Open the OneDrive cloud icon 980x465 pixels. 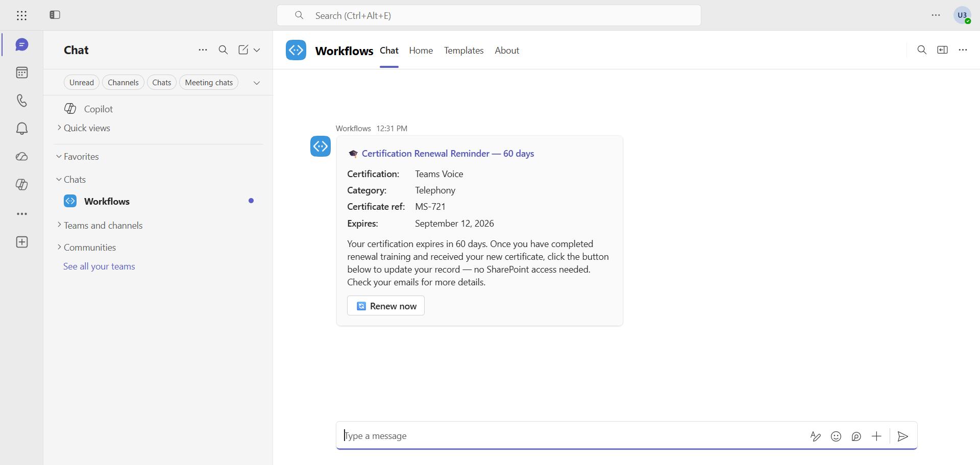tap(21, 157)
